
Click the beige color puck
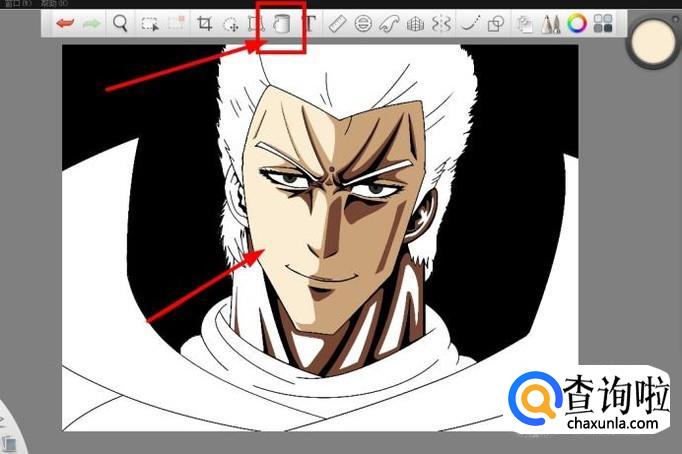pos(652,41)
